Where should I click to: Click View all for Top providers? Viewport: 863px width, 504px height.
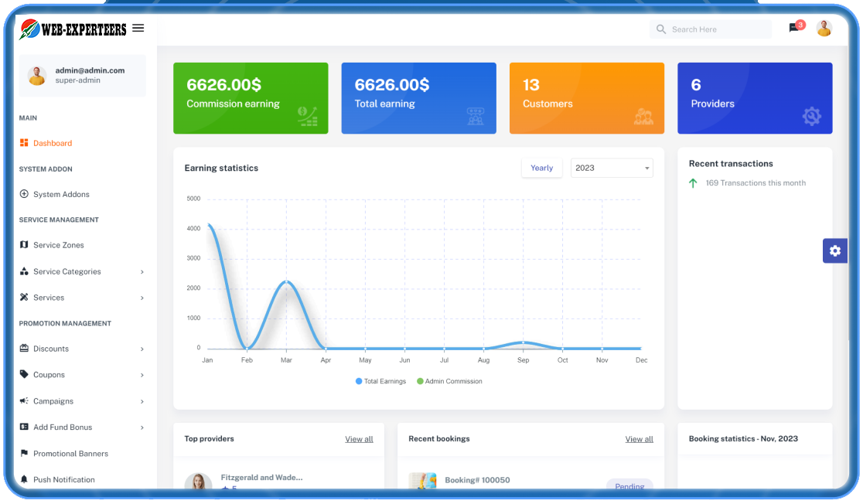coord(359,439)
